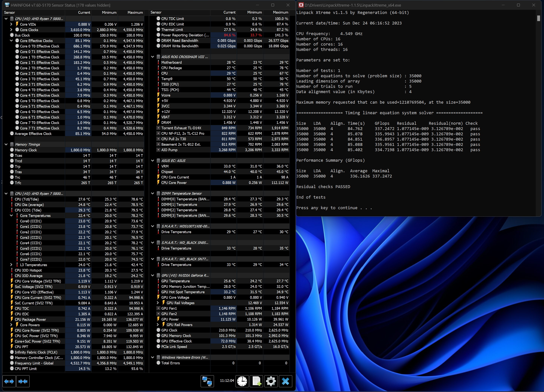Collapse the Core Effective Clocks tree
The width and height of the screenshot is (544, 392).
(x=11, y=41)
